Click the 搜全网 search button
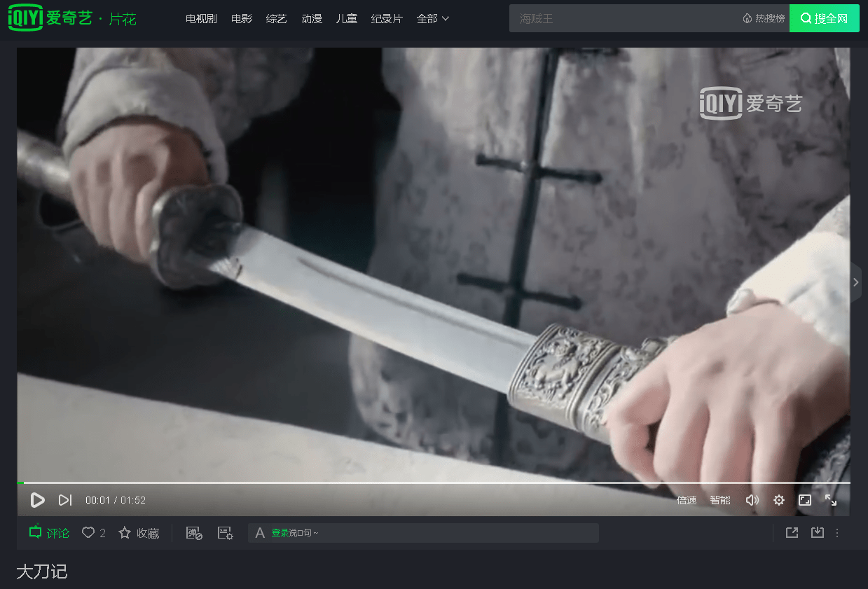868x589 pixels. (825, 18)
